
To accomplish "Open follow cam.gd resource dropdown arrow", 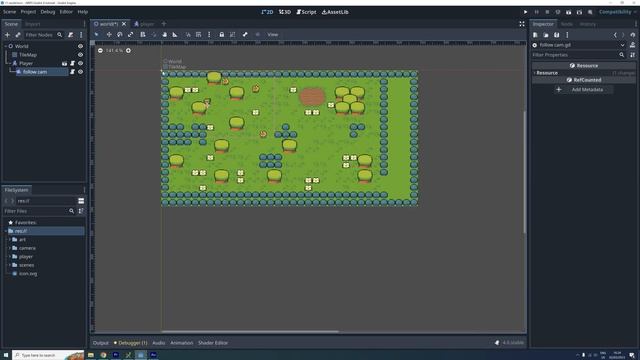I will (x=622, y=45).
